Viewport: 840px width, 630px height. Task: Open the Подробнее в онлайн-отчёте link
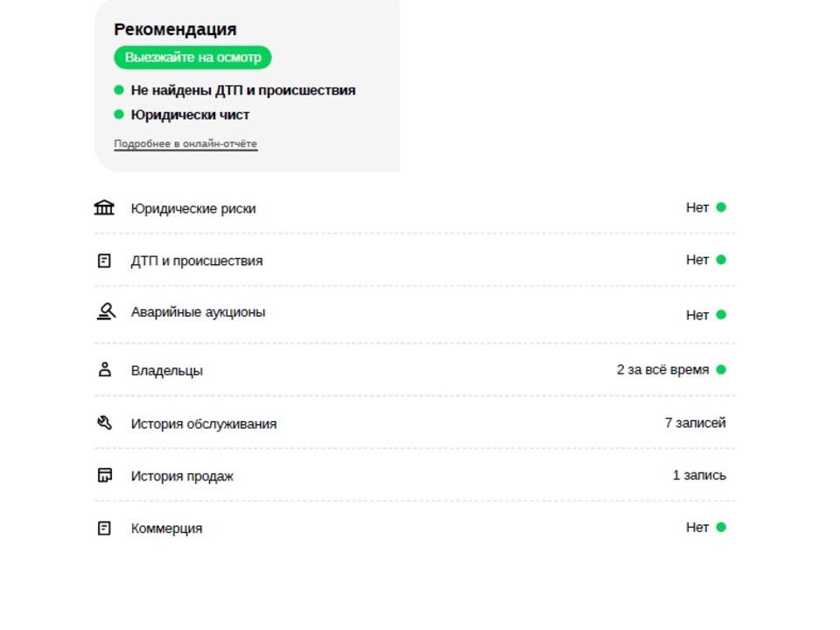[185, 143]
